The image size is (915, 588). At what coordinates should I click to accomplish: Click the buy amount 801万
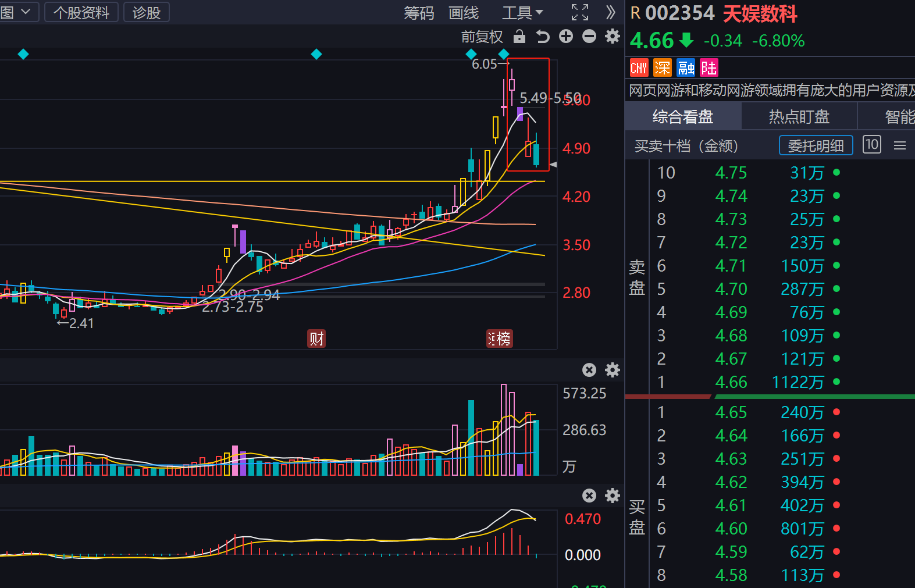(802, 529)
